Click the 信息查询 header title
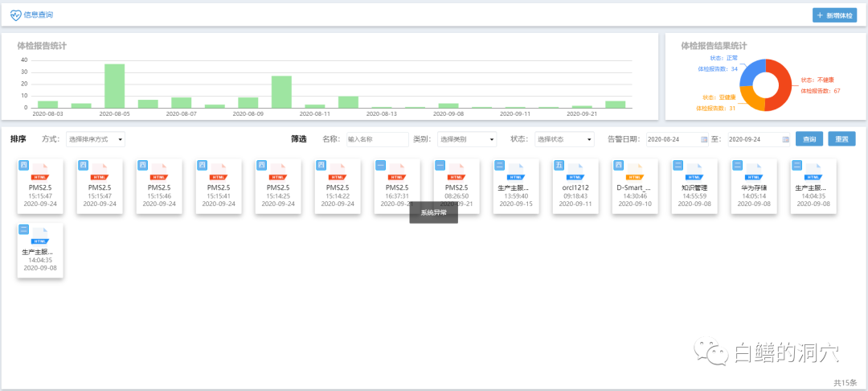Image resolution: width=868 pixels, height=391 pixels. [x=39, y=15]
